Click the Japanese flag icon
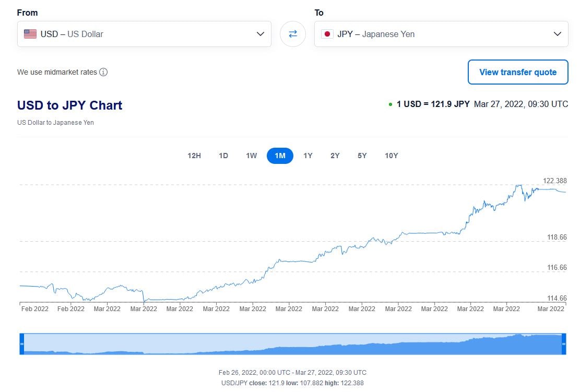Viewport: 580px width, 392px height. (327, 34)
